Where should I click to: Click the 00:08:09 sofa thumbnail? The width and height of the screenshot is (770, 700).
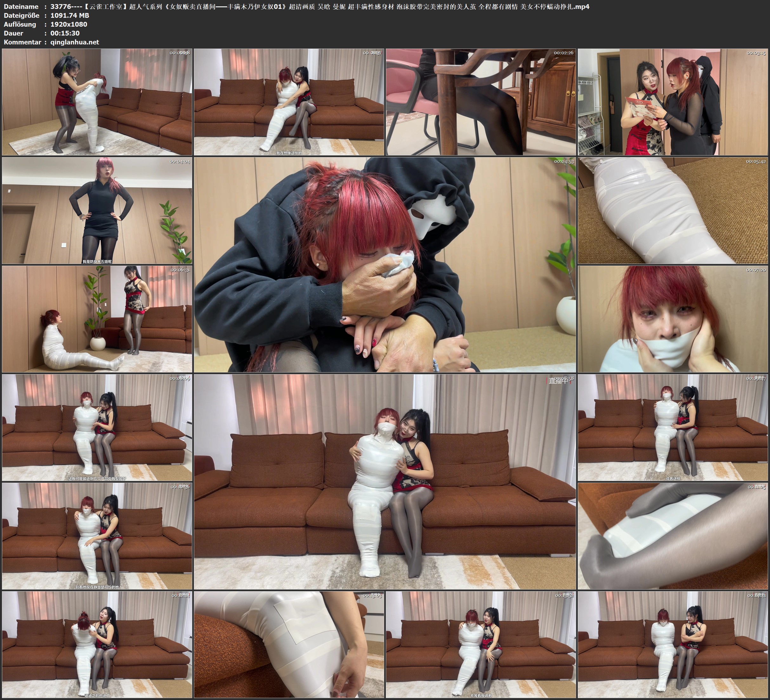click(x=97, y=427)
